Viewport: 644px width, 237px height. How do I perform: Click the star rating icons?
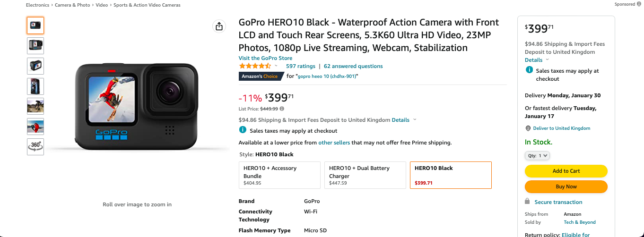click(x=255, y=66)
